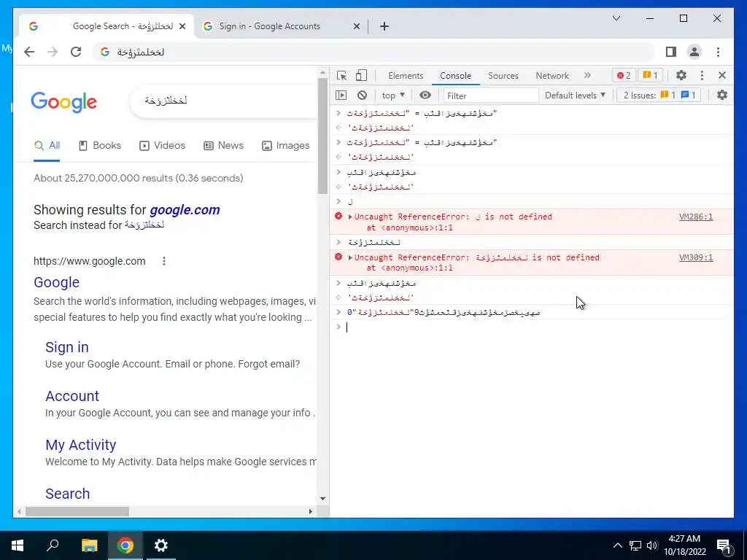Open the Google result title link
747x560 pixels.
(x=56, y=282)
